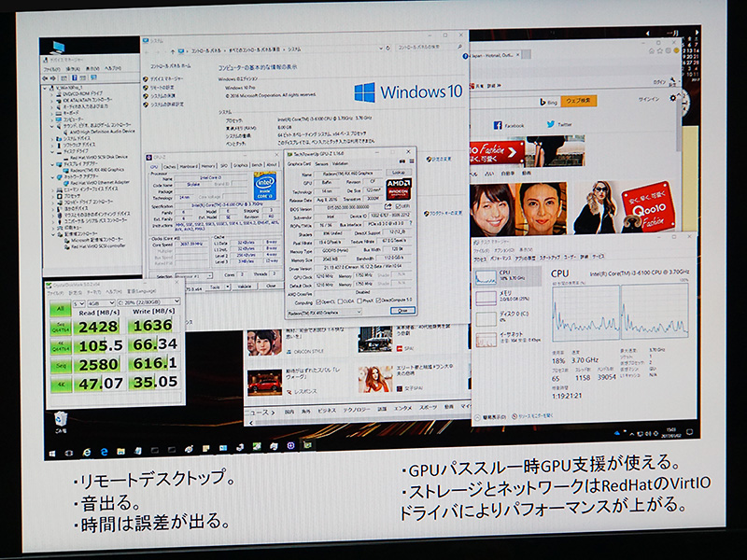Open Microsoft Edge from the taskbar
The height and width of the screenshot is (560, 747).
tap(104, 452)
